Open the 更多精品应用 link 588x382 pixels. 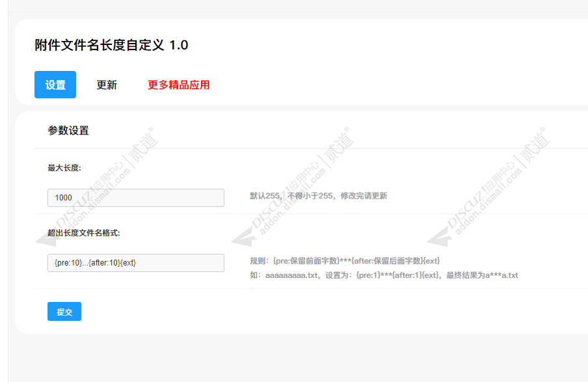[x=178, y=85]
